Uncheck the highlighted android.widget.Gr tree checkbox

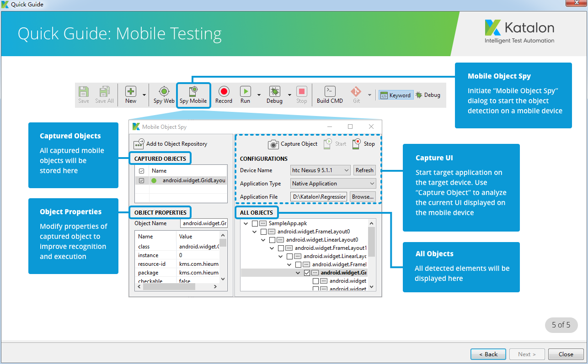pos(307,273)
